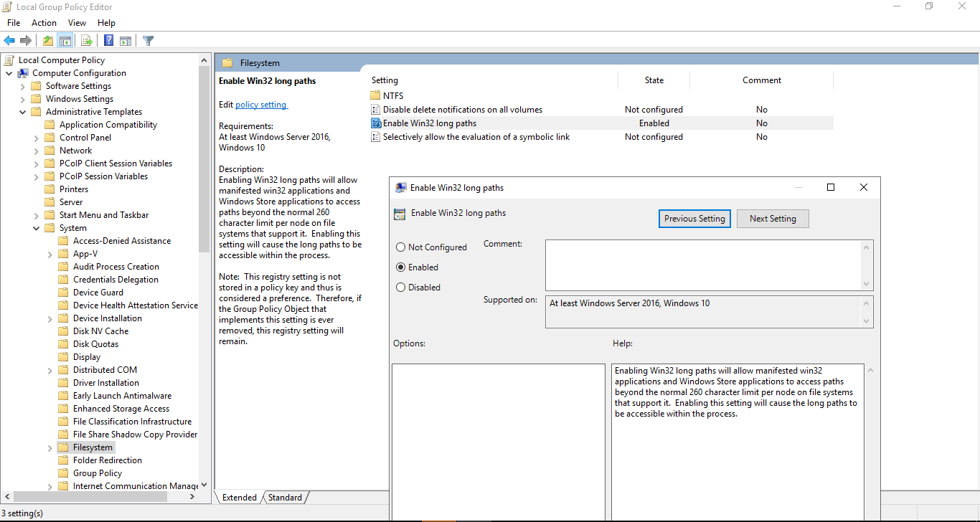Switch to the Standard tab
This screenshot has width=980, height=522.
coord(285,497)
